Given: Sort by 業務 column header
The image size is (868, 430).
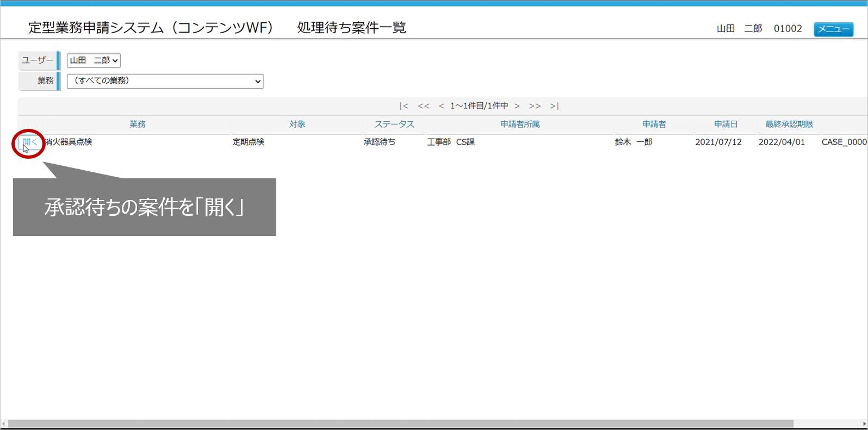Looking at the screenshot, I should point(138,124).
